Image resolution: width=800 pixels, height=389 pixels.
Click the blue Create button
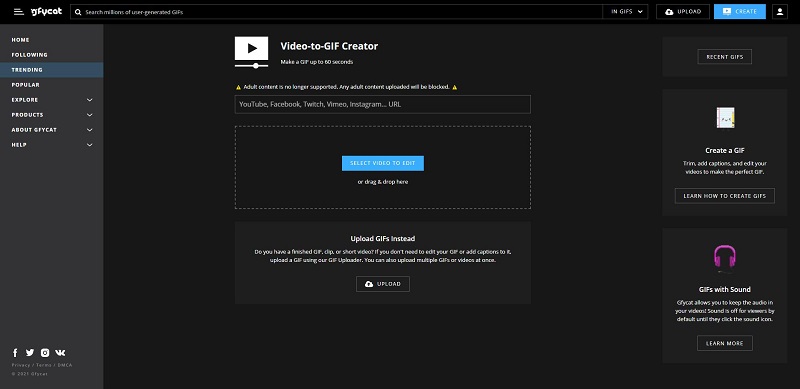pos(740,12)
